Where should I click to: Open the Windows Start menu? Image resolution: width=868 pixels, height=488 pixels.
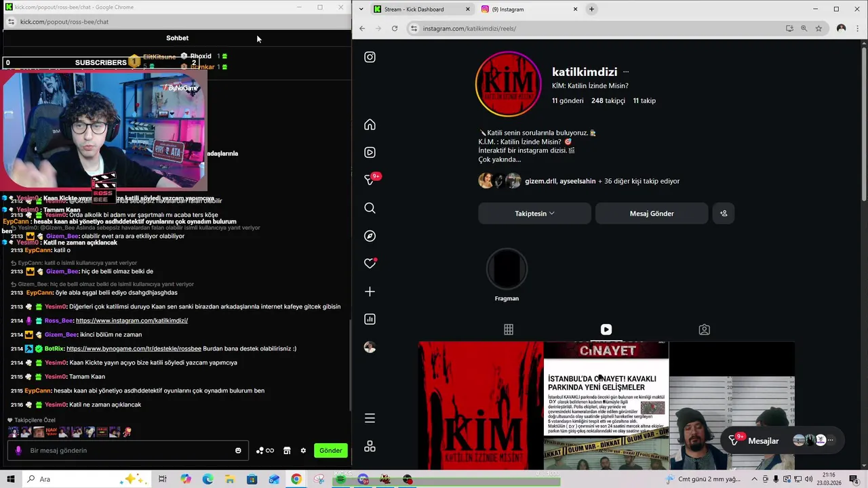pyautogui.click(x=10, y=479)
